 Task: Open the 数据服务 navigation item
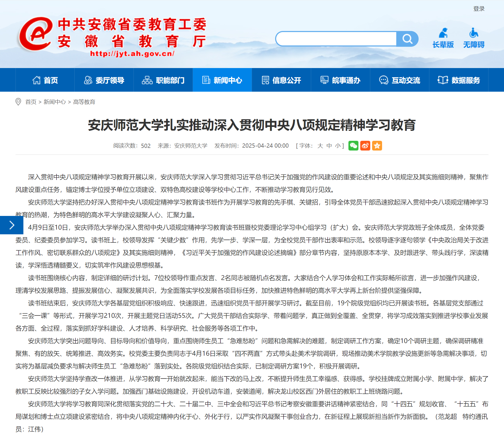(459, 80)
